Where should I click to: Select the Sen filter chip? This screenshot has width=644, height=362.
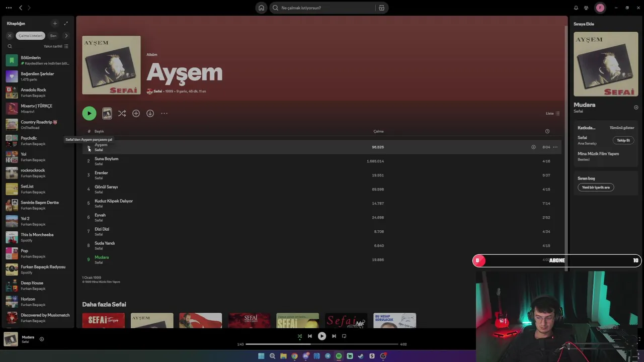pyautogui.click(x=53, y=36)
